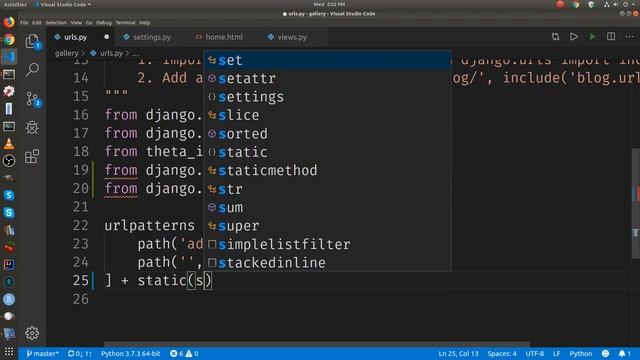Click the Open Changes compare icon
Screen dimensions: 640x360
pyautogui.click(x=556, y=37)
